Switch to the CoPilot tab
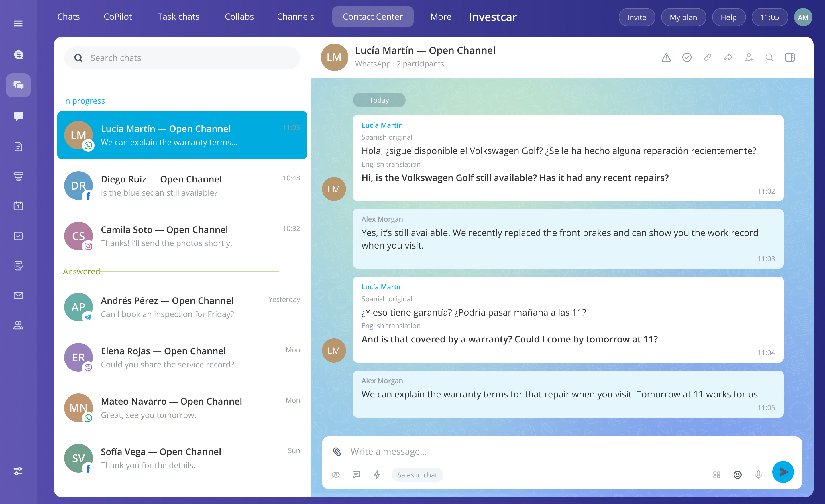Image resolution: width=825 pixels, height=504 pixels. 118,17
